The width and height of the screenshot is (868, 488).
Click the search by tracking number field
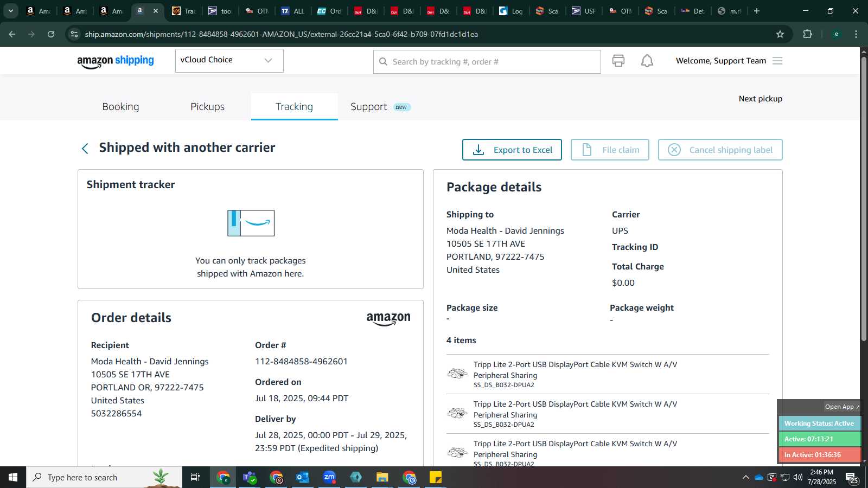click(487, 62)
